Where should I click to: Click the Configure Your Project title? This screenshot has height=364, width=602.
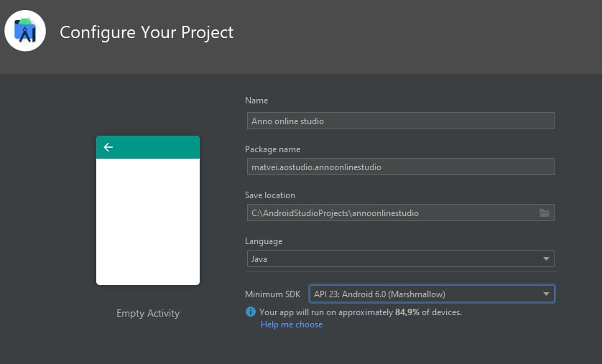coord(147,32)
